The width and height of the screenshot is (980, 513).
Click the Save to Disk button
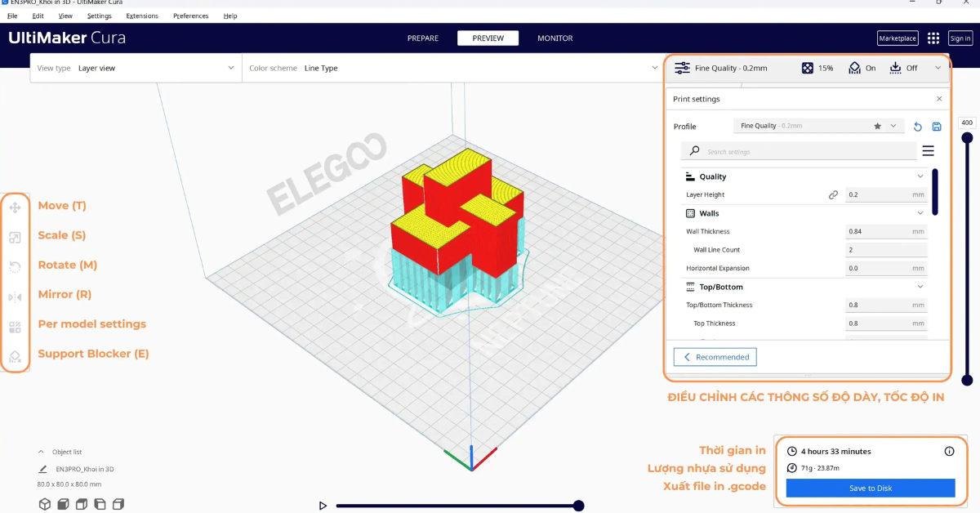click(870, 488)
